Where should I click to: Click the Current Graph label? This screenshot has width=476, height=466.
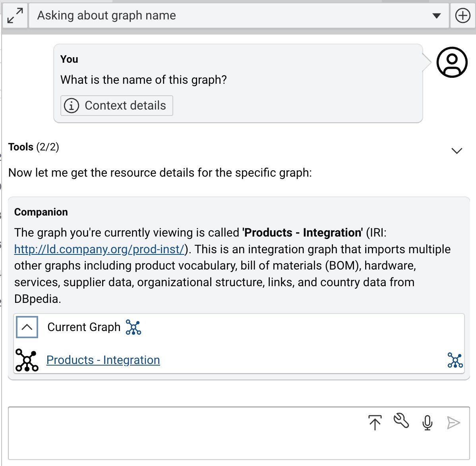[x=84, y=327]
